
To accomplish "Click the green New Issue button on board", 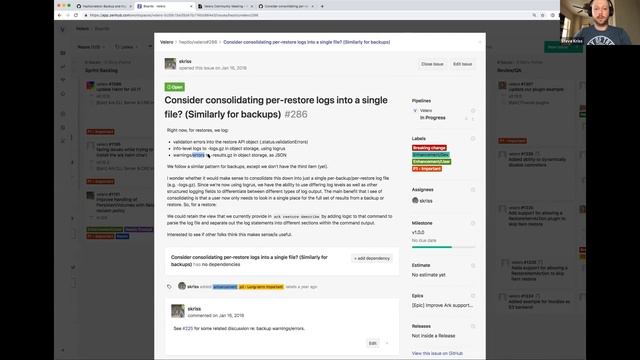I will click(x=562, y=47).
